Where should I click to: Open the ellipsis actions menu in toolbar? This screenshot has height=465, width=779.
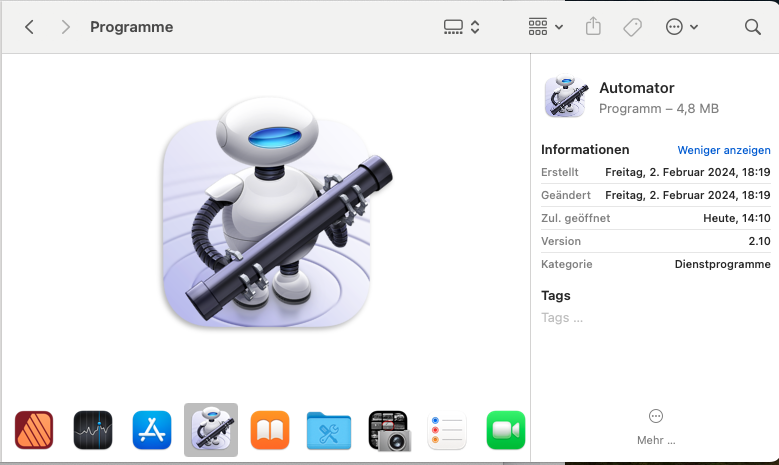(x=682, y=27)
